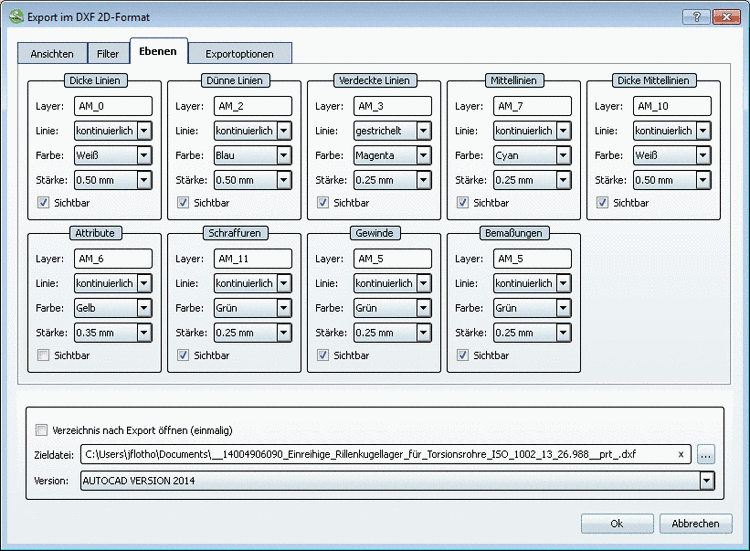The image size is (750, 551).
Task: Open Stärke dropdown in Bemaßungen
Action: pos(532,333)
